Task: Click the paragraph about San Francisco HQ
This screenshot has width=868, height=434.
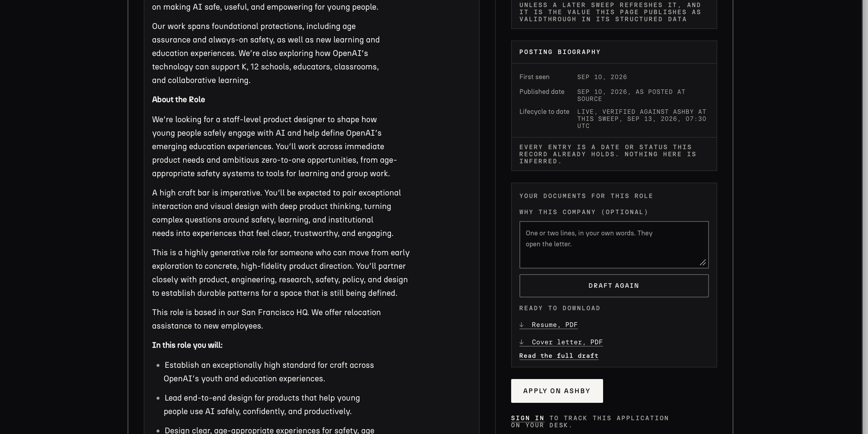Action: pyautogui.click(x=266, y=319)
